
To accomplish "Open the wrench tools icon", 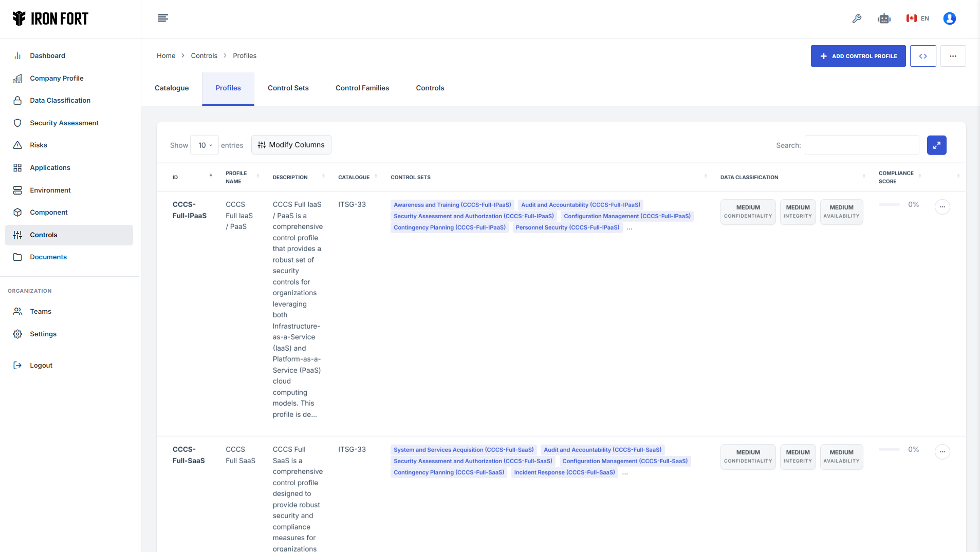I will point(857,18).
